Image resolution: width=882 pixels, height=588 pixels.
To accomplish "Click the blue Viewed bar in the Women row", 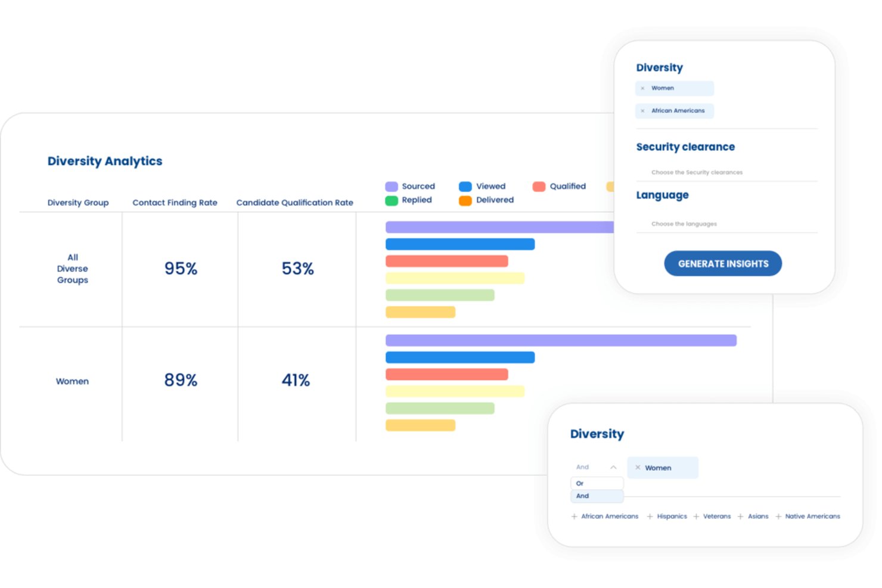I will click(460, 357).
